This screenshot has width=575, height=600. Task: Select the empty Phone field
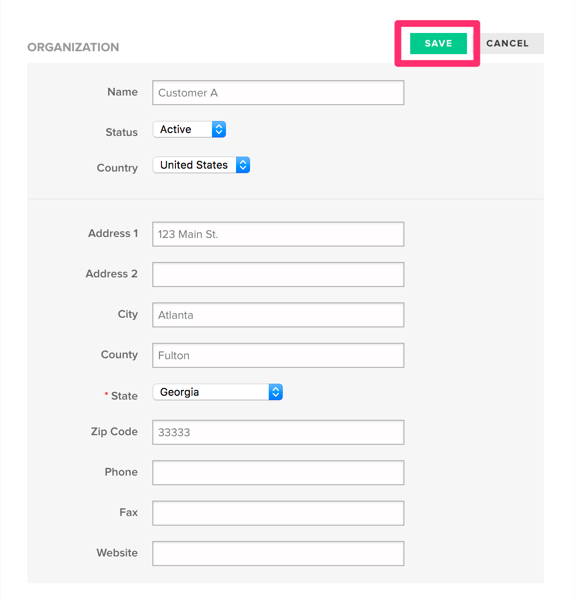click(278, 473)
